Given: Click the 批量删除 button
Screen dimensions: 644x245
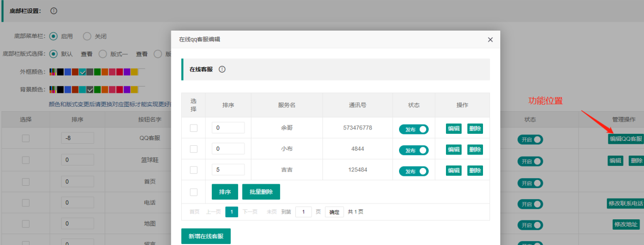Looking at the screenshot, I should click(261, 192).
